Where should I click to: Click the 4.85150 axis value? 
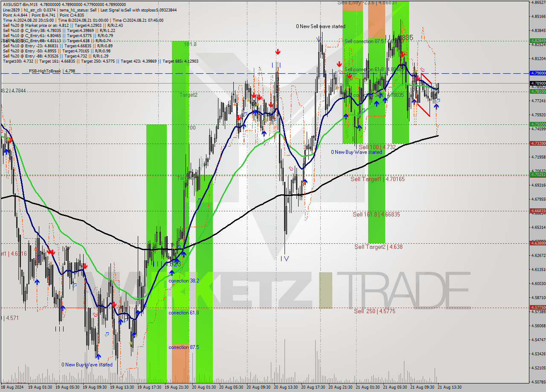coord(538,17)
